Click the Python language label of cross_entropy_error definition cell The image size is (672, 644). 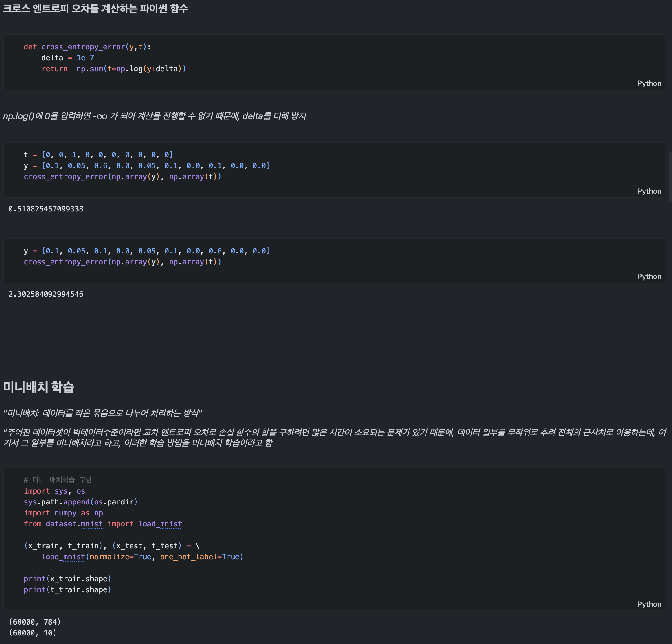tap(649, 83)
